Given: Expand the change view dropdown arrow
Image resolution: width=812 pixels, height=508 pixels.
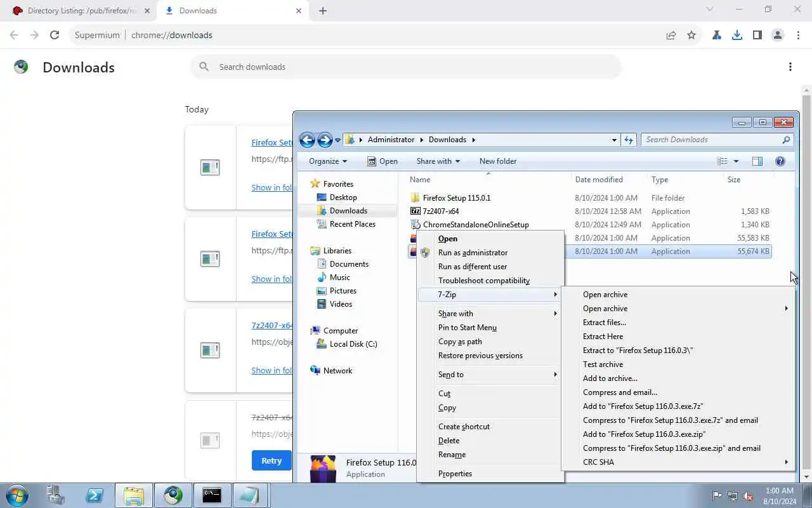Looking at the screenshot, I should pyautogui.click(x=736, y=161).
